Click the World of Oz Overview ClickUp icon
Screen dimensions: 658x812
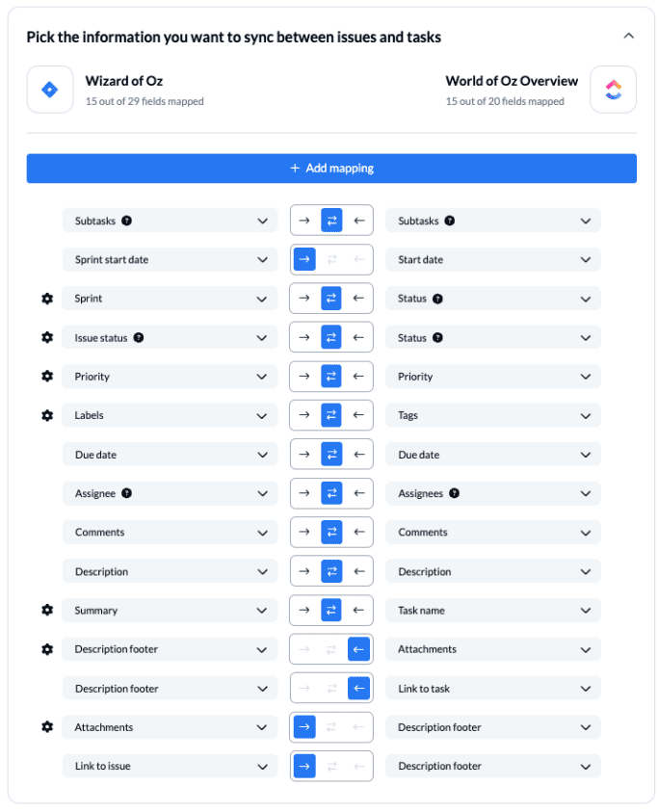tap(614, 89)
